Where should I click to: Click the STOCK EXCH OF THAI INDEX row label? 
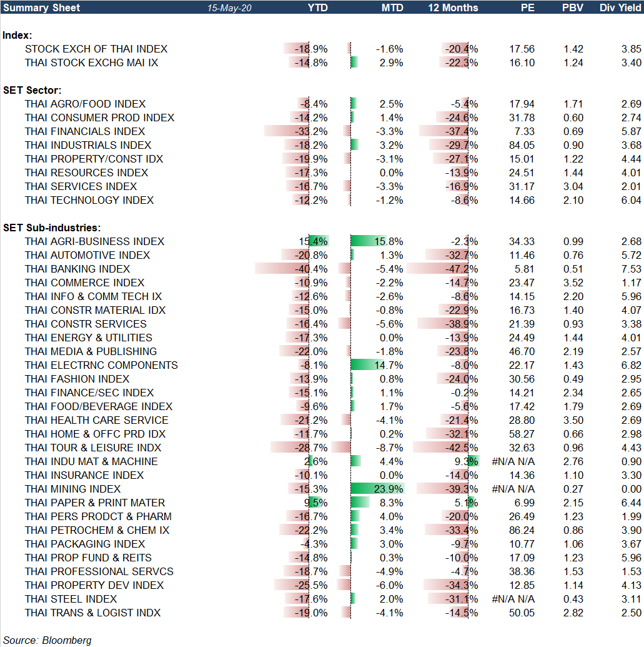tap(96, 49)
